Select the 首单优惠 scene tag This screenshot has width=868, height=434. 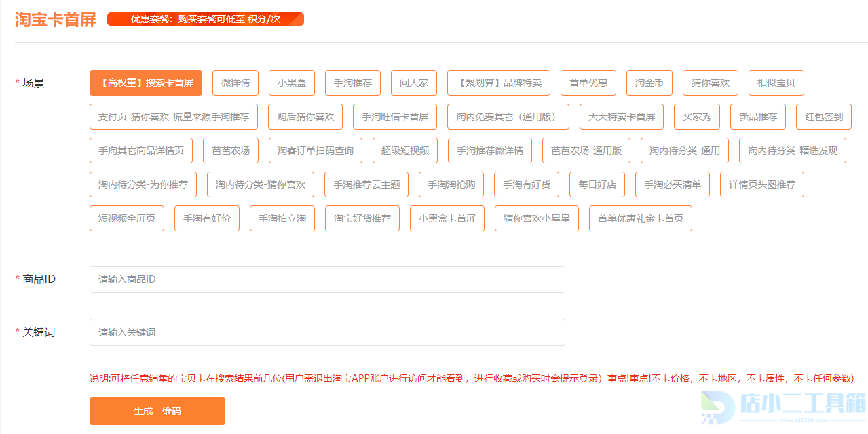[x=588, y=83]
